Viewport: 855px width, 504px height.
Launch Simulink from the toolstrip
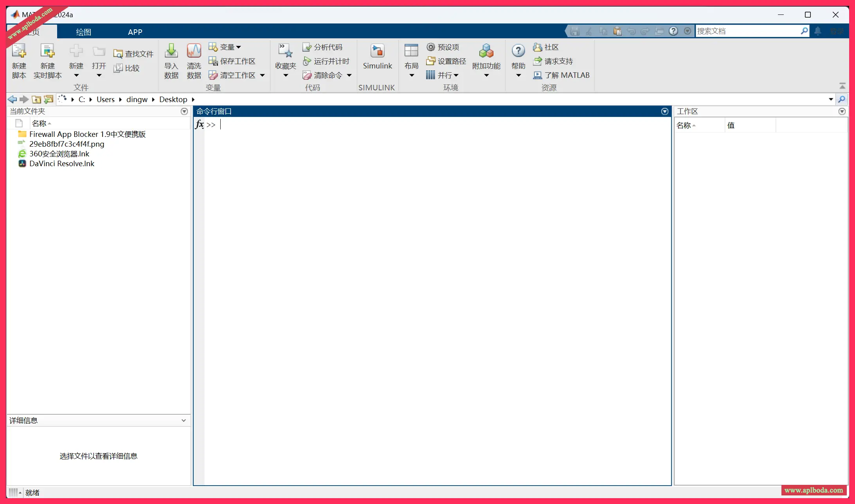coord(377,52)
